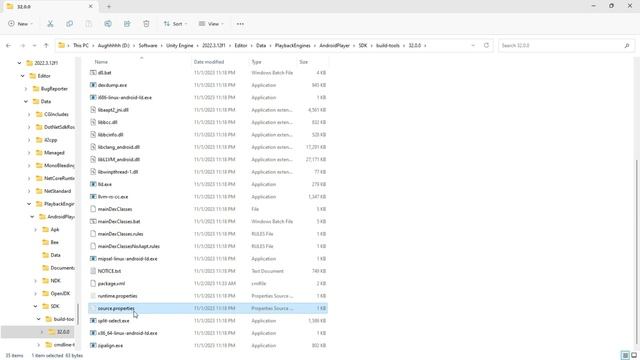Click This PC in the address path
This screenshot has width=640, height=360.
[80, 45]
